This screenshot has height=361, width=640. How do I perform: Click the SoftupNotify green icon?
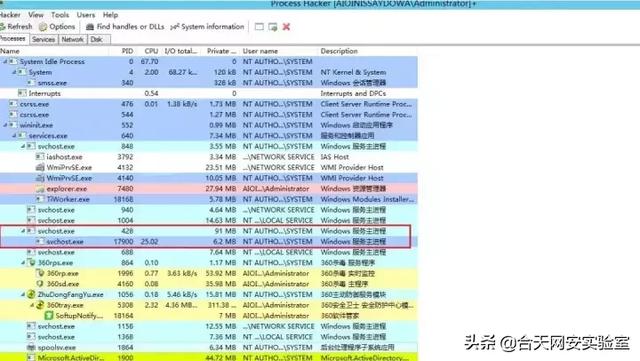click(49, 316)
